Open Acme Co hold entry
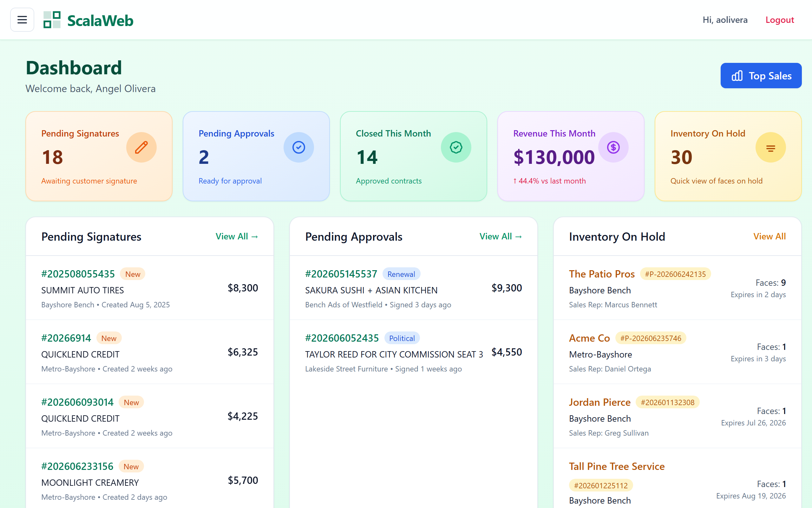The image size is (812, 508). click(x=589, y=338)
